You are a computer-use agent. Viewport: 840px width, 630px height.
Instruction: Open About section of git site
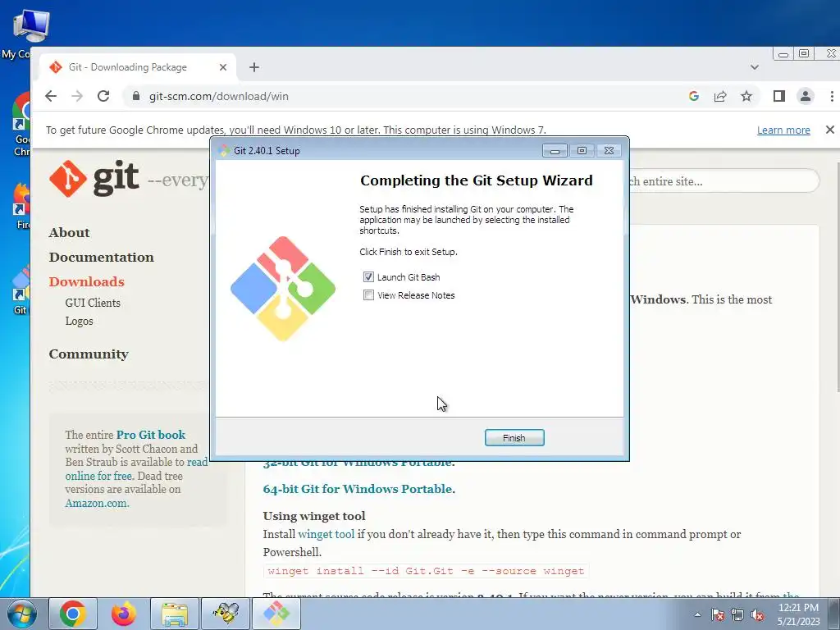click(x=69, y=232)
